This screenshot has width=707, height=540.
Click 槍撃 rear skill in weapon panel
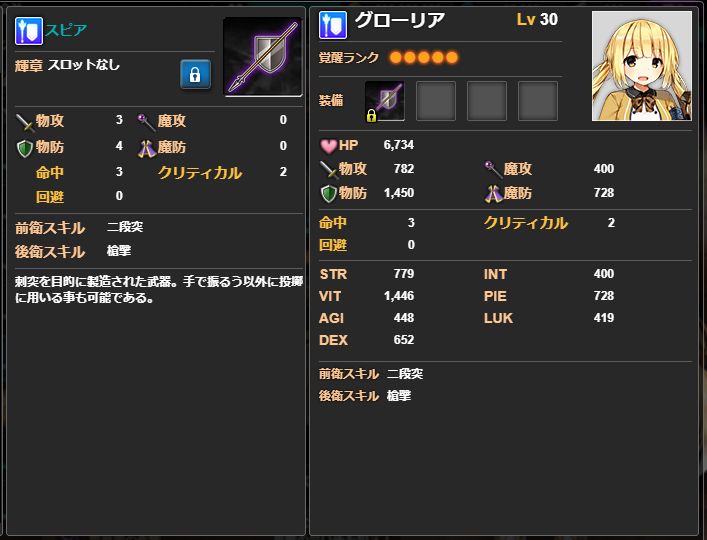click(119, 251)
